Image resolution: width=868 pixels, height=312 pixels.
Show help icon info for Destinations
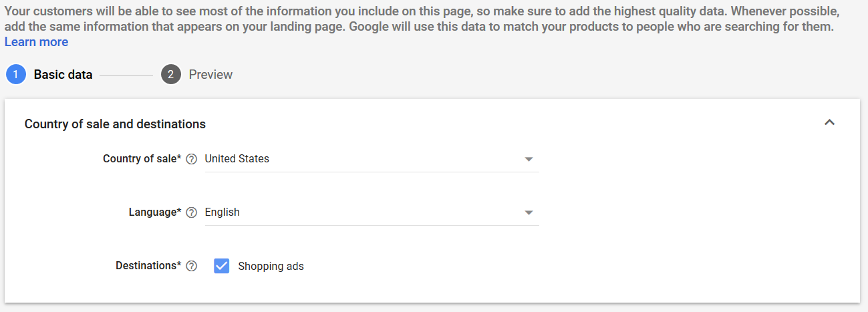[x=192, y=266]
